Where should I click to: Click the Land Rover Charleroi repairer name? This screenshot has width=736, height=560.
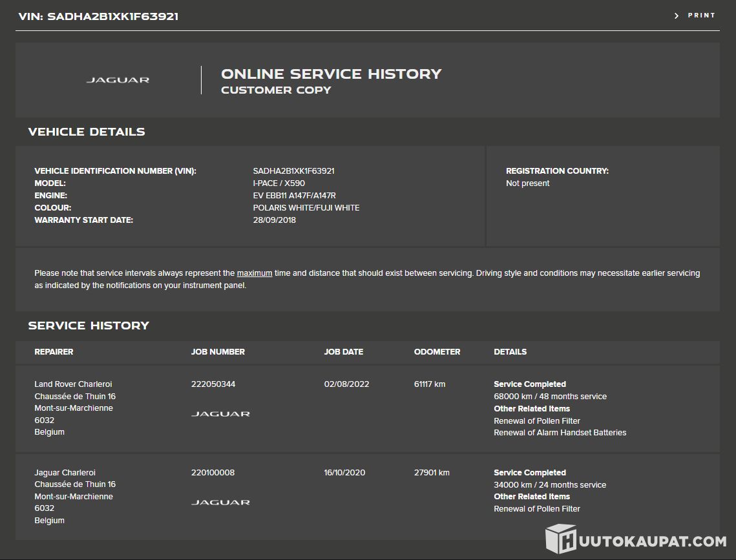click(73, 384)
